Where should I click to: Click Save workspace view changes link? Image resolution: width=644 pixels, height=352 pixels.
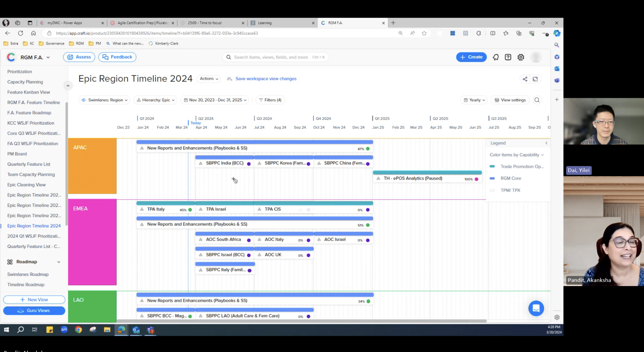point(266,79)
